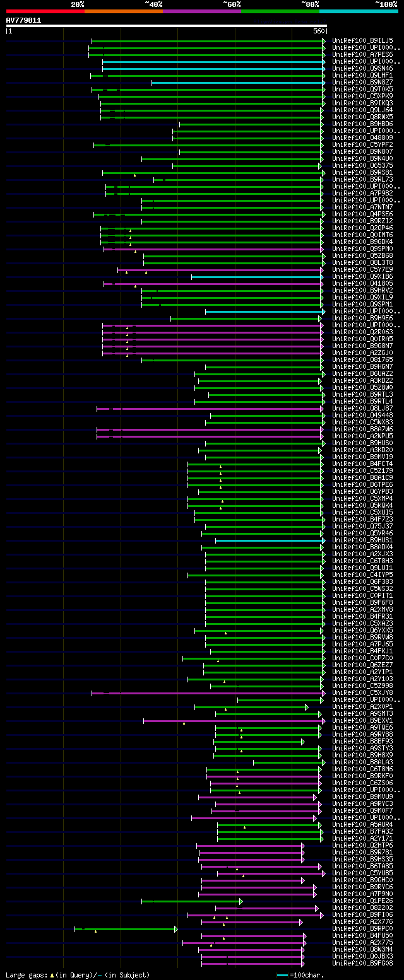
Task: Open hit UniRef100_Q9SPM1
Action: tap(362, 304)
